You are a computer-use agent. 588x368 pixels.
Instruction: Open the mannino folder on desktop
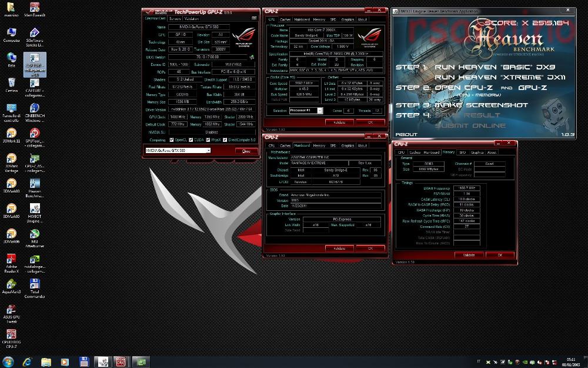(11, 9)
